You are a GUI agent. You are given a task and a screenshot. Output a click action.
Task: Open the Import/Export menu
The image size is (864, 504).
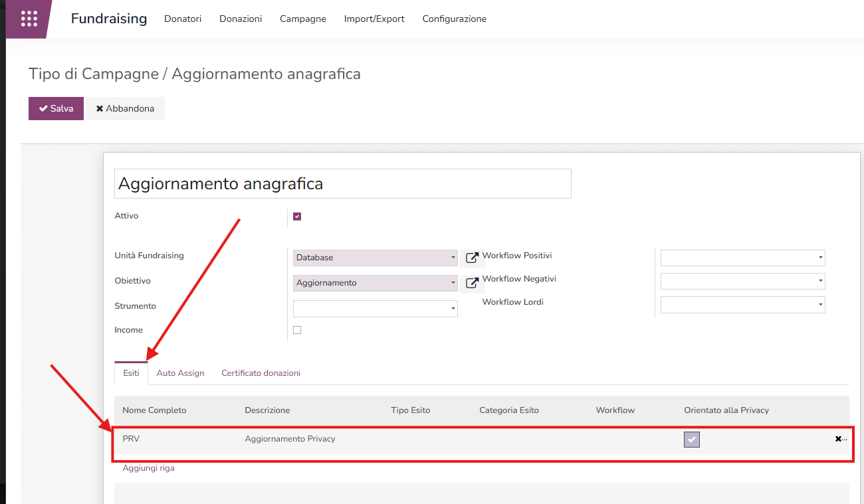coord(374,19)
